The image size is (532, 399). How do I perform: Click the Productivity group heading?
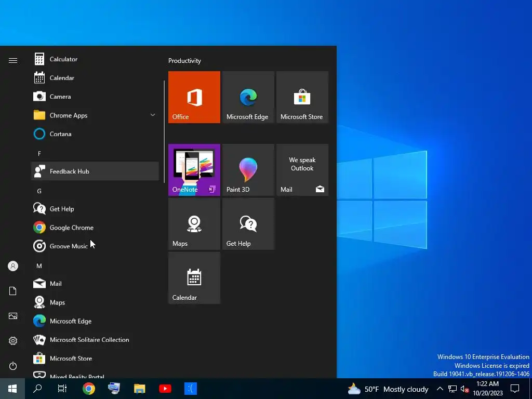coord(184,61)
